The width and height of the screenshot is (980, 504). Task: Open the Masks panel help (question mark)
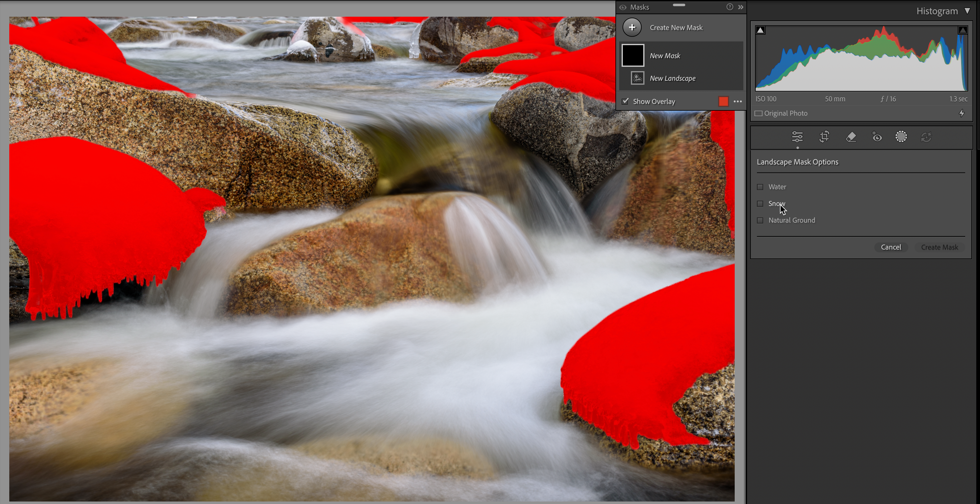[729, 7]
